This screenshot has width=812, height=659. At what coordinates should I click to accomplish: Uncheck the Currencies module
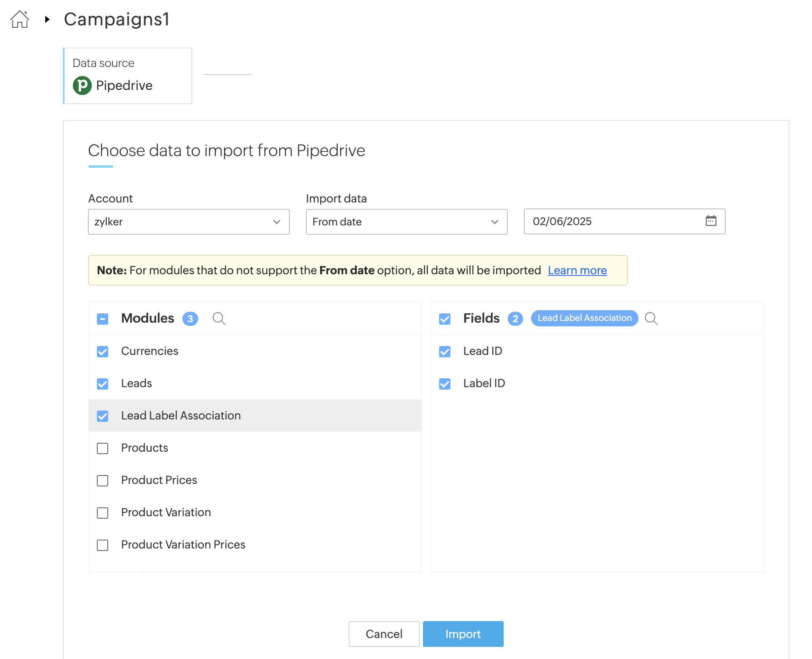pos(103,352)
